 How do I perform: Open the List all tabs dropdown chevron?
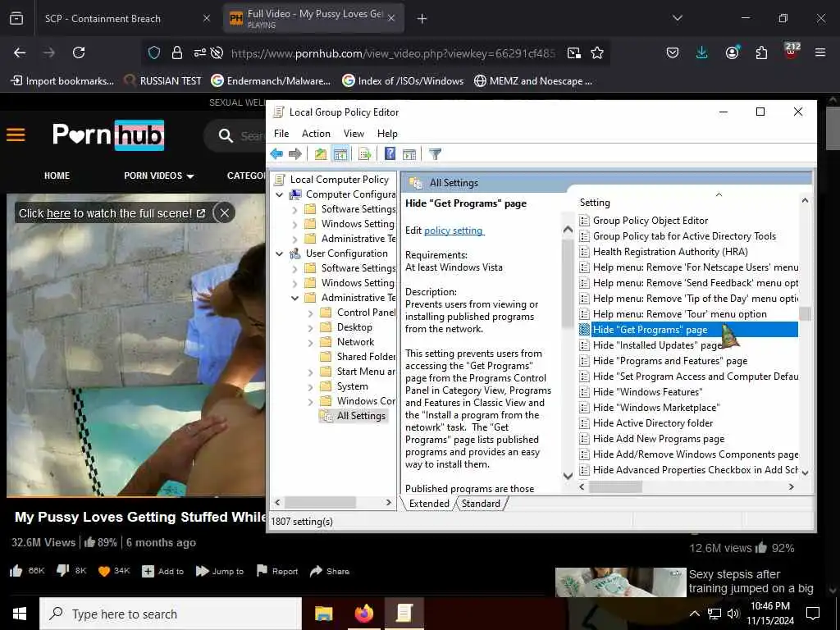click(x=677, y=18)
